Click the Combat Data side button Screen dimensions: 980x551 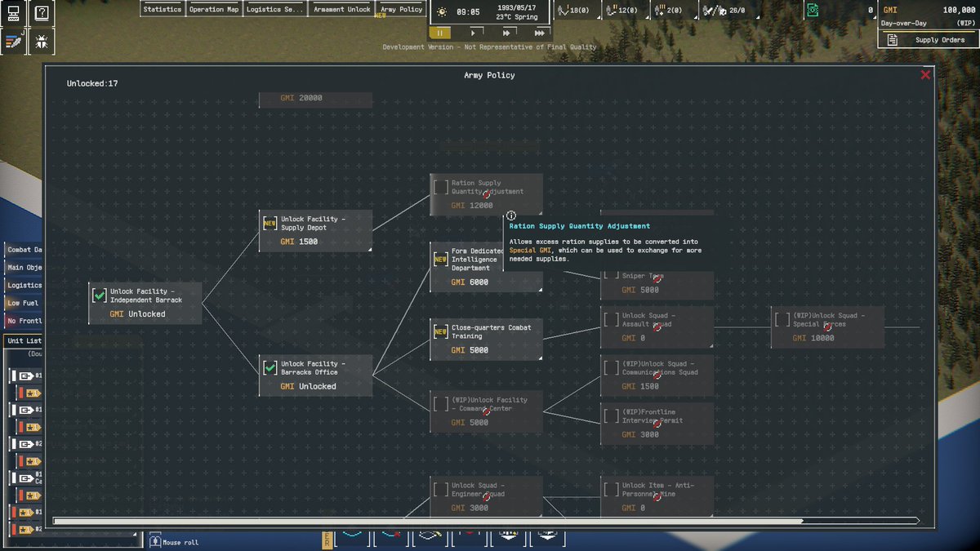pos(24,250)
